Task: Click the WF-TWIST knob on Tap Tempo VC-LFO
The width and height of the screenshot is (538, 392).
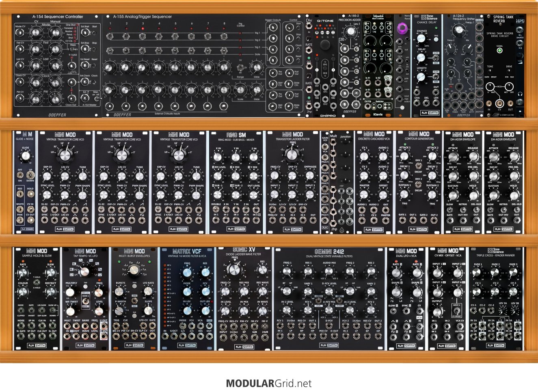Action: pyautogui.click(x=71, y=311)
